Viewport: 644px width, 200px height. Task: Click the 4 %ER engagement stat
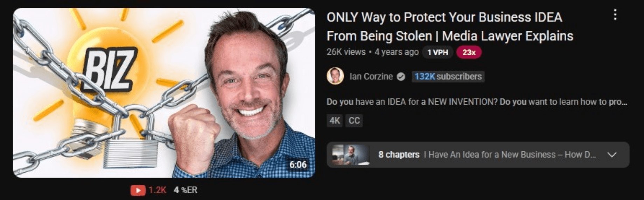pos(185,190)
